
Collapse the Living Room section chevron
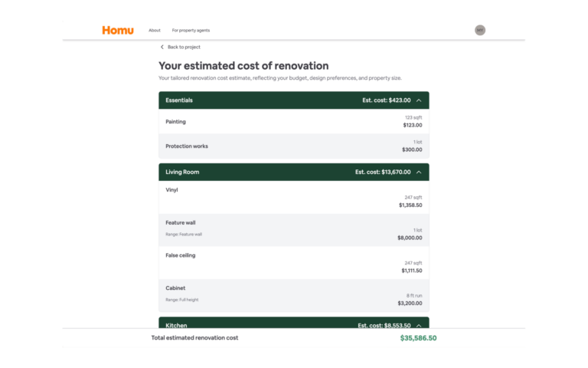[x=419, y=172]
